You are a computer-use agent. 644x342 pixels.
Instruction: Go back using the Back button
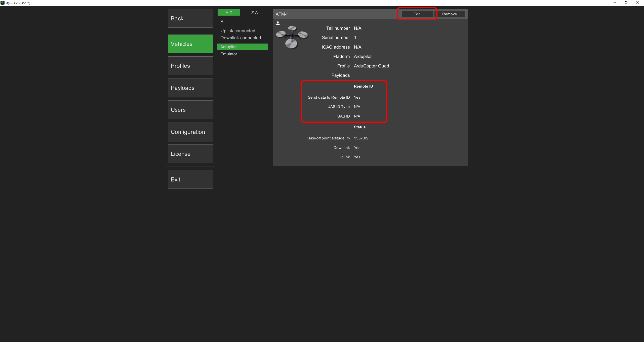[x=190, y=18]
